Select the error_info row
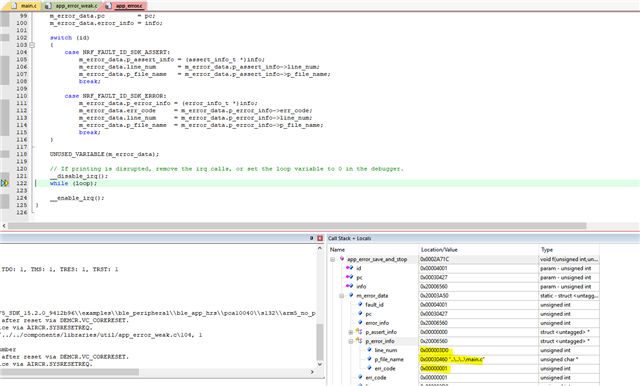Viewport: 640px width, 386px height. 464,323
